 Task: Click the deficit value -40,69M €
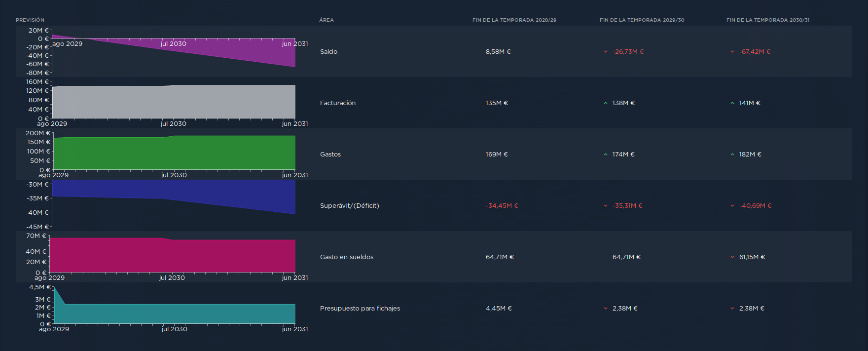756,206
